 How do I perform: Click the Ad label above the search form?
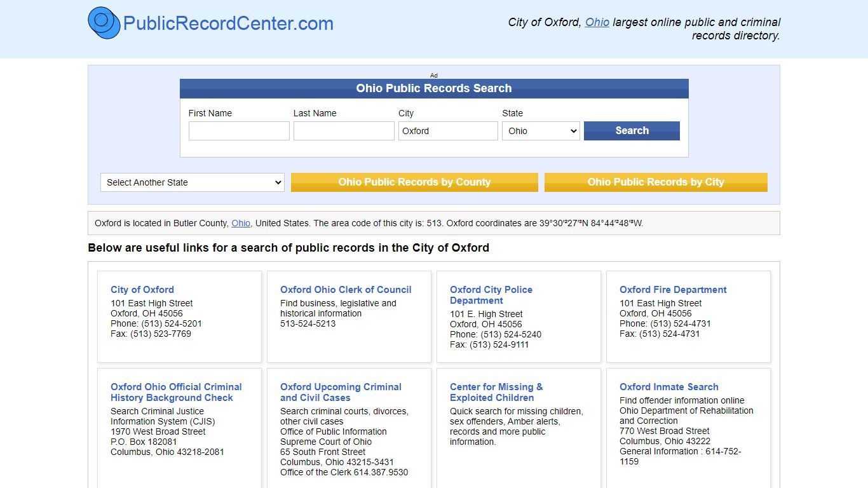click(434, 75)
